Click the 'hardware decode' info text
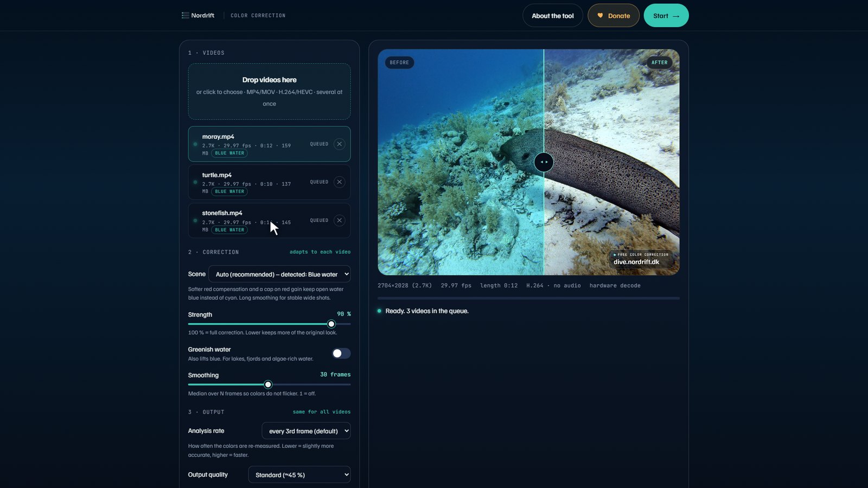 tap(615, 286)
